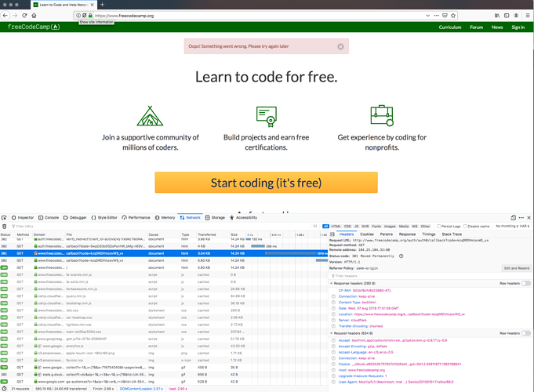The image size is (534, 392).
Task: Open the Accessibility panel
Action: coord(244,218)
